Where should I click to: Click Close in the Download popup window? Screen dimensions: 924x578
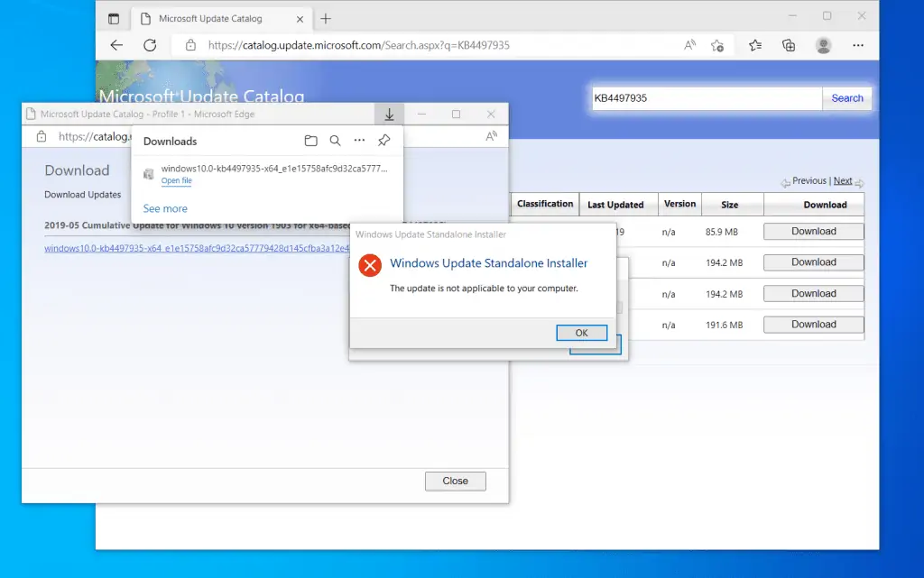coord(456,481)
